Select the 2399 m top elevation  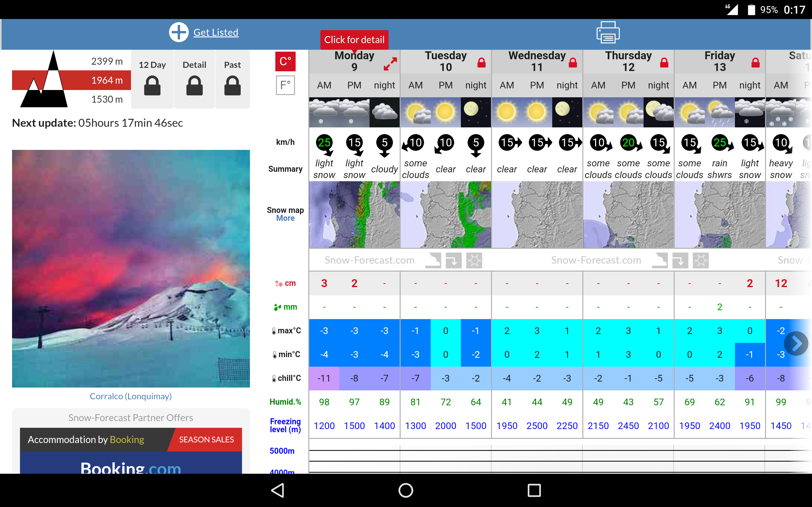pos(107,61)
